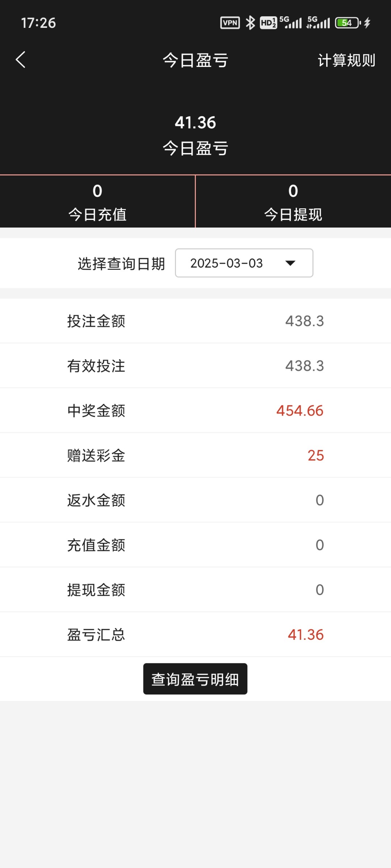The height and width of the screenshot is (868, 391).
Task: Tap the HD2 call indicator icon
Action: pyautogui.click(x=268, y=23)
